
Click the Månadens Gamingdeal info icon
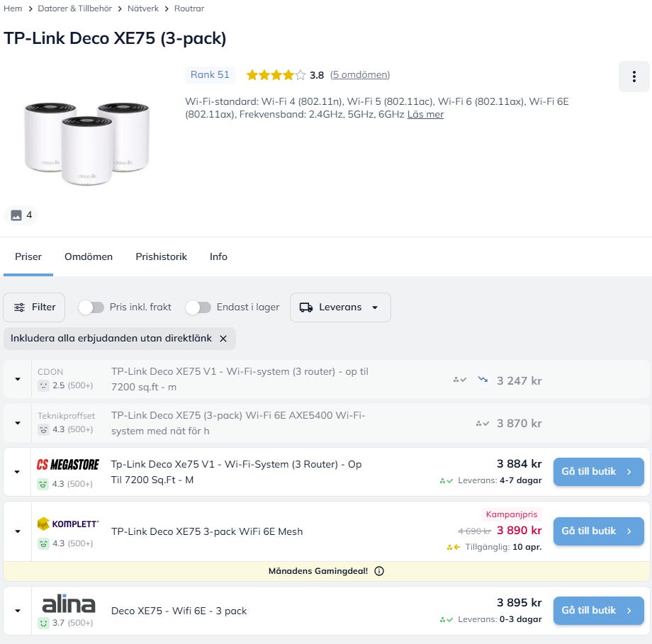(x=379, y=571)
